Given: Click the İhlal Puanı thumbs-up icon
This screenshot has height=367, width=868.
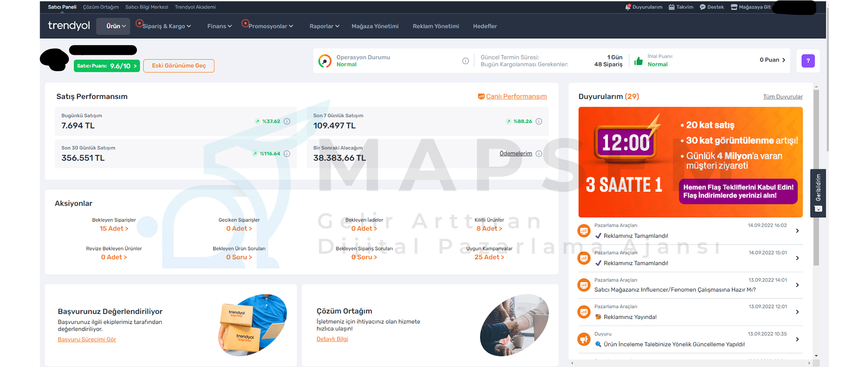Looking at the screenshot, I should point(638,61).
